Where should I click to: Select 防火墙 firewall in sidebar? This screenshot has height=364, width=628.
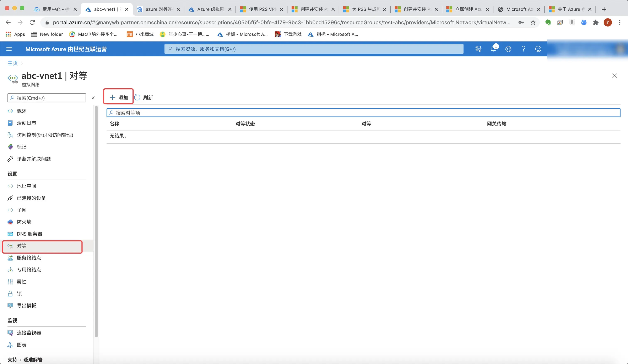[x=24, y=222]
